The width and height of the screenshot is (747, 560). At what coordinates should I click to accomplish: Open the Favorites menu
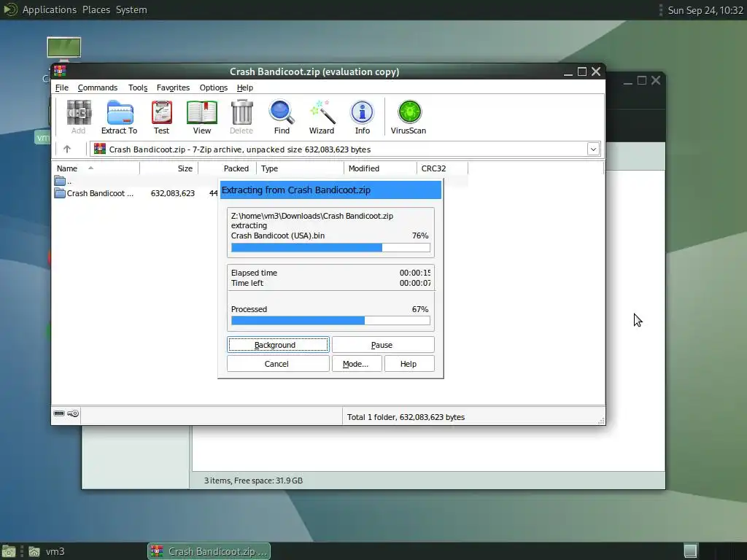pyautogui.click(x=173, y=87)
